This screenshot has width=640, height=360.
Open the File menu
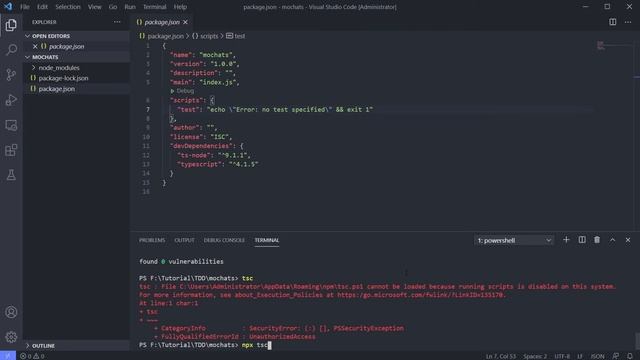[25, 7]
